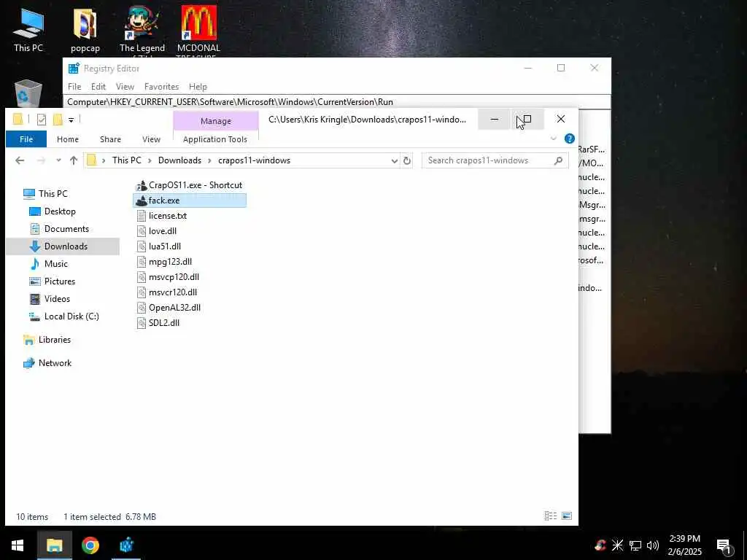Image resolution: width=747 pixels, height=560 pixels.
Task: Launch The Legend desktop shortcut
Action: pyautogui.click(x=142, y=29)
